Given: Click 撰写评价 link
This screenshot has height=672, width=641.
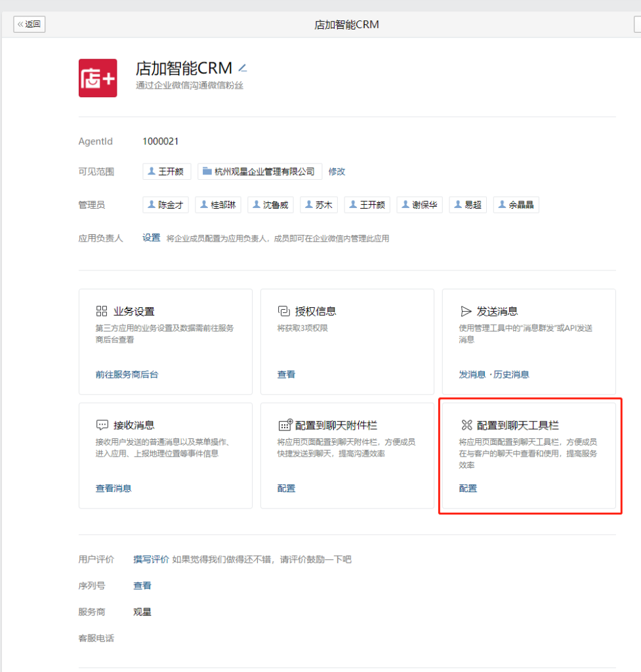Looking at the screenshot, I should [152, 559].
